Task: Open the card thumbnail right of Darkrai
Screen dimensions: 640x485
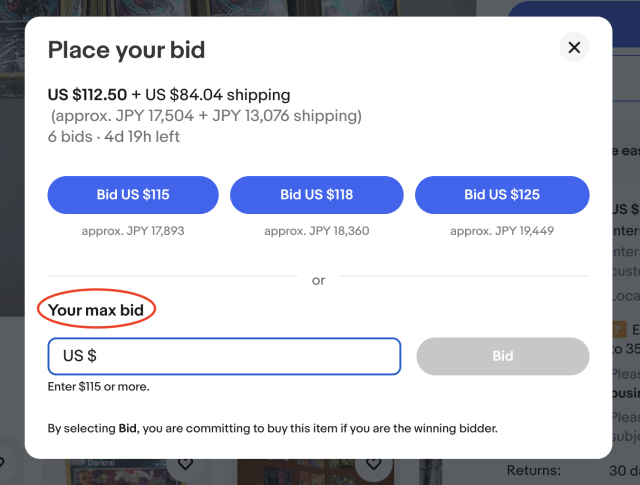Action: click(300, 472)
